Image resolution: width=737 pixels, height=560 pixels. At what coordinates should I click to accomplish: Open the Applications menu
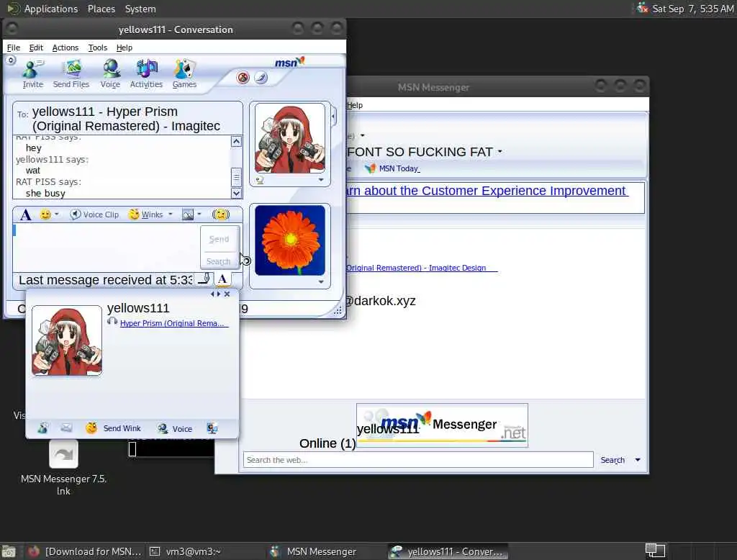51,9
